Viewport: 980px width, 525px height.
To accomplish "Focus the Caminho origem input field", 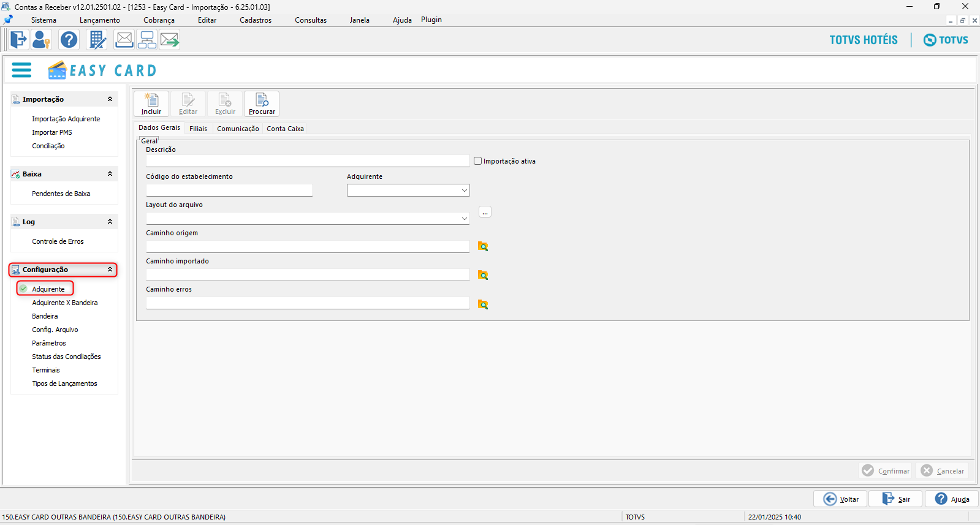I will 308,247.
